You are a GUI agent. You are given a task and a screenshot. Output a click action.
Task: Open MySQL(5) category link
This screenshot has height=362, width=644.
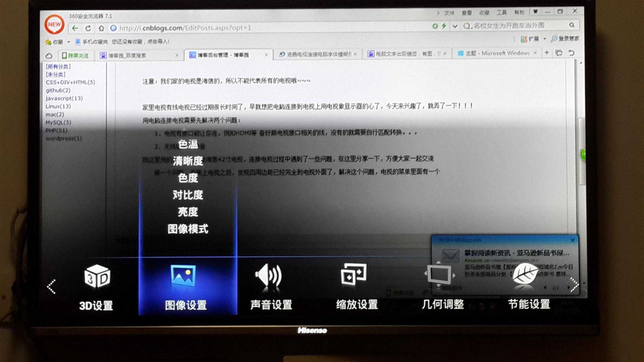click(x=58, y=123)
